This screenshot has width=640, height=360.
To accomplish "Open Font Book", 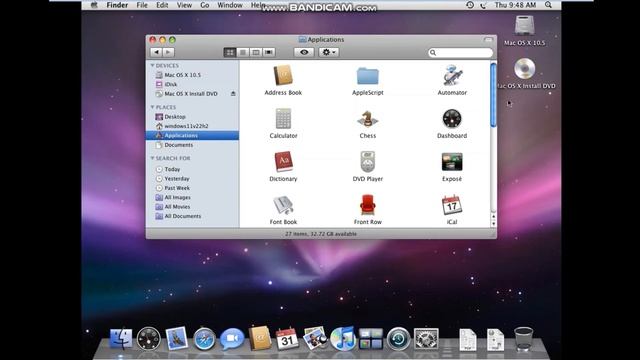I will pos(283,205).
